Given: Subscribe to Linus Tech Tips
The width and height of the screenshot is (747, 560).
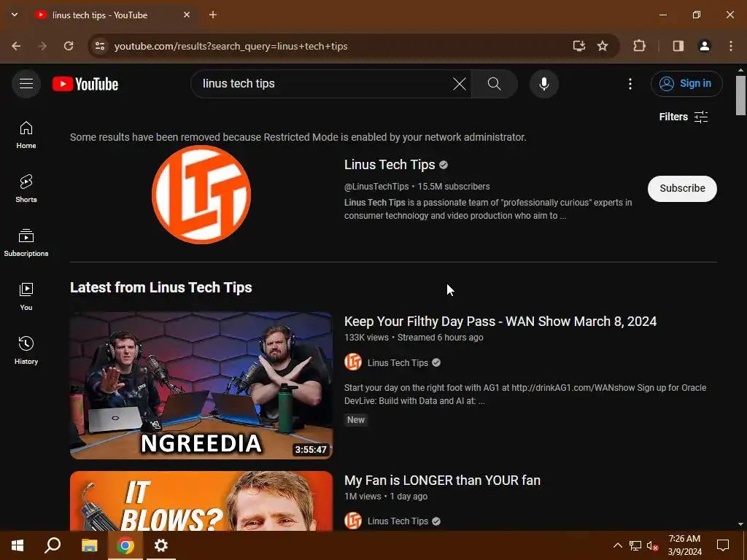Looking at the screenshot, I should tap(682, 189).
